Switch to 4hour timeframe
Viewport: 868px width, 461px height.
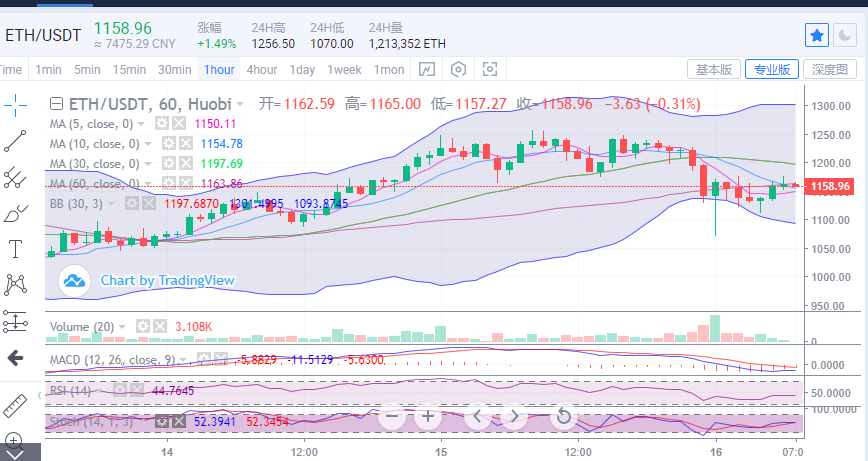(x=262, y=70)
